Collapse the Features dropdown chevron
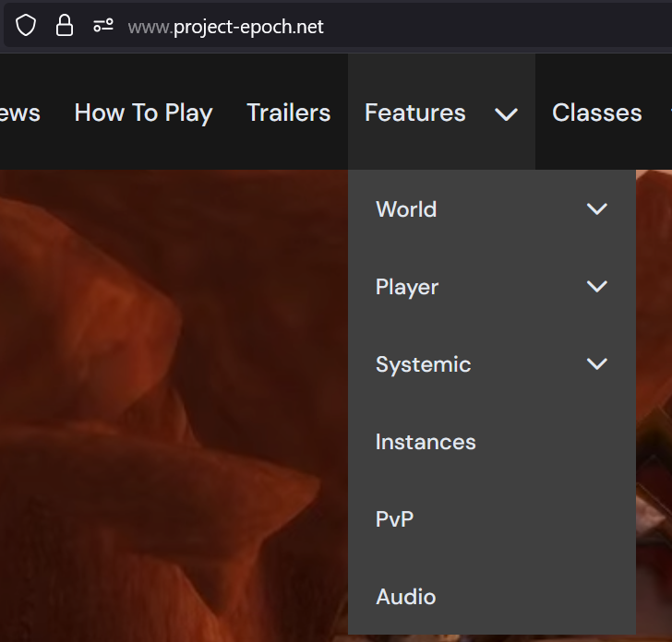The image size is (672, 642). [x=506, y=114]
